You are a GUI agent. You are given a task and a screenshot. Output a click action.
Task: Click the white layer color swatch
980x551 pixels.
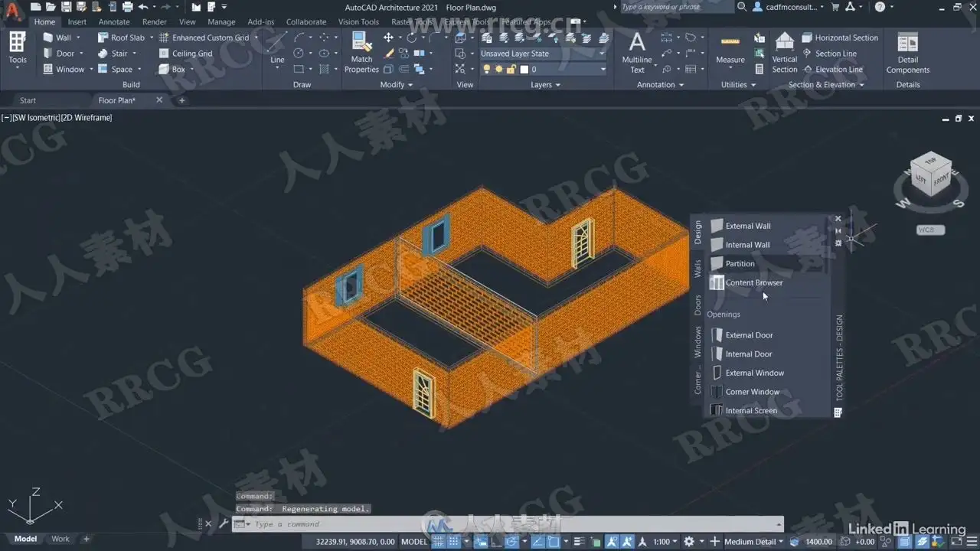pos(524,70)
